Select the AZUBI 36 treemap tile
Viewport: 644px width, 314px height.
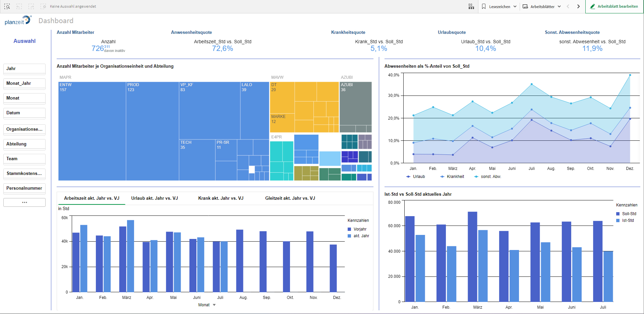(x=355, y=104)
